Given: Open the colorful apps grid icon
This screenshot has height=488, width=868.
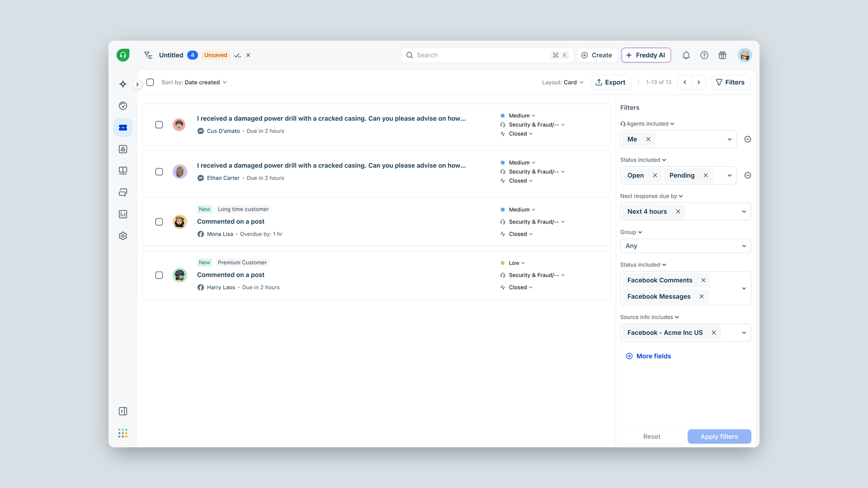Looking at the screenshot, I should (123, 433).
